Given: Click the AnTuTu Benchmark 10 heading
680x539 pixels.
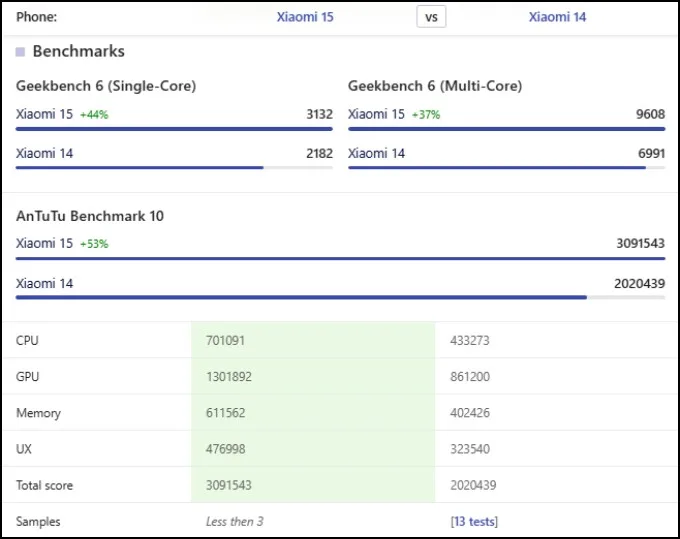Looking at the screenshot, I should [90, 216].
